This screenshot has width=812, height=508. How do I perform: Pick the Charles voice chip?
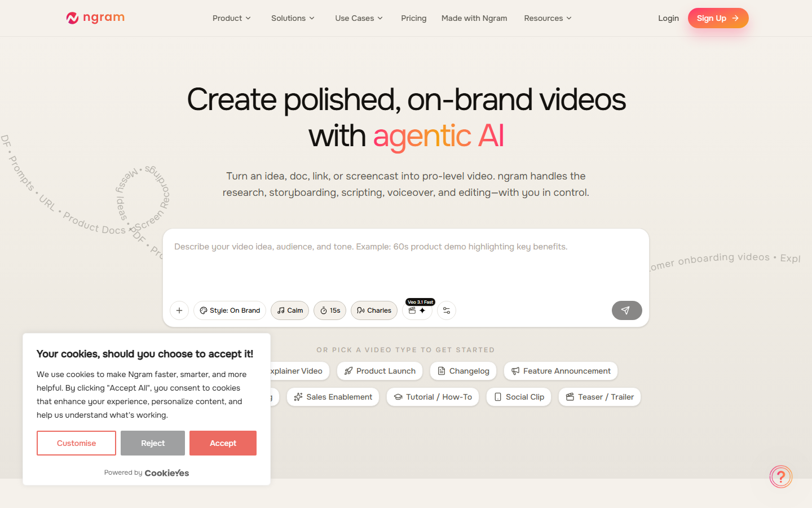(374, 310)
